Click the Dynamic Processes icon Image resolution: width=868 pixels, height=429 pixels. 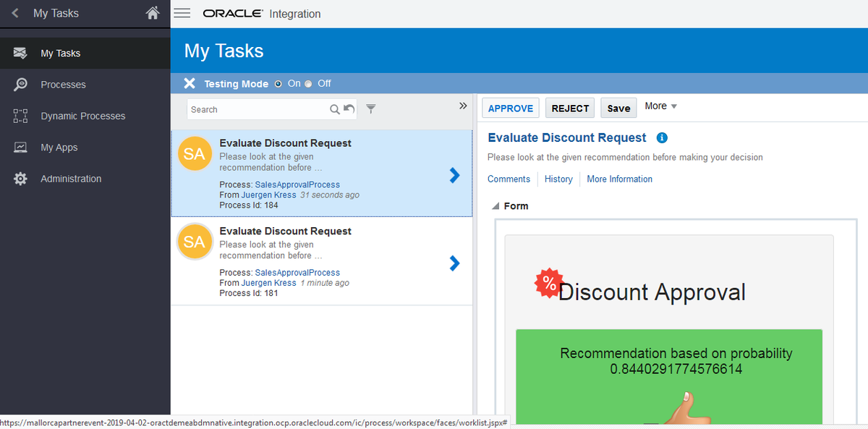(x=20, y=116)
